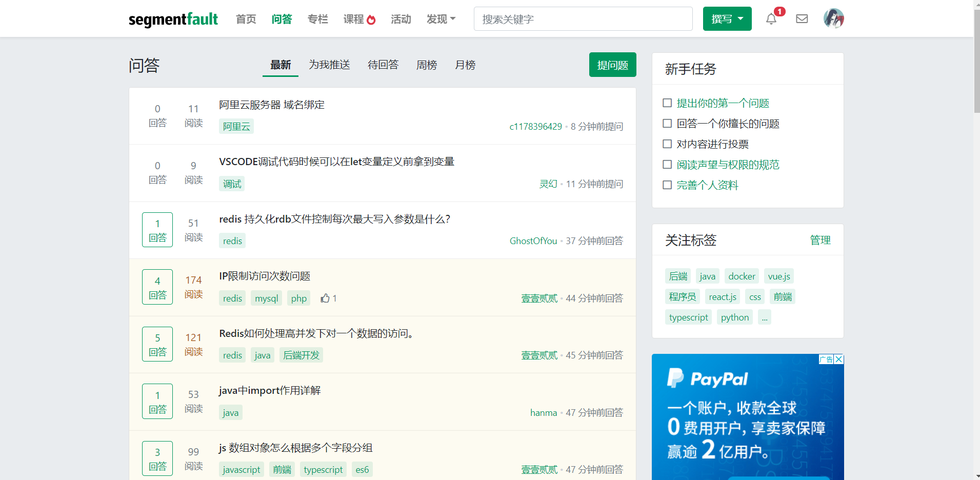
Task: Expand the 发现 dropdown menu
Action: point(441,19)
